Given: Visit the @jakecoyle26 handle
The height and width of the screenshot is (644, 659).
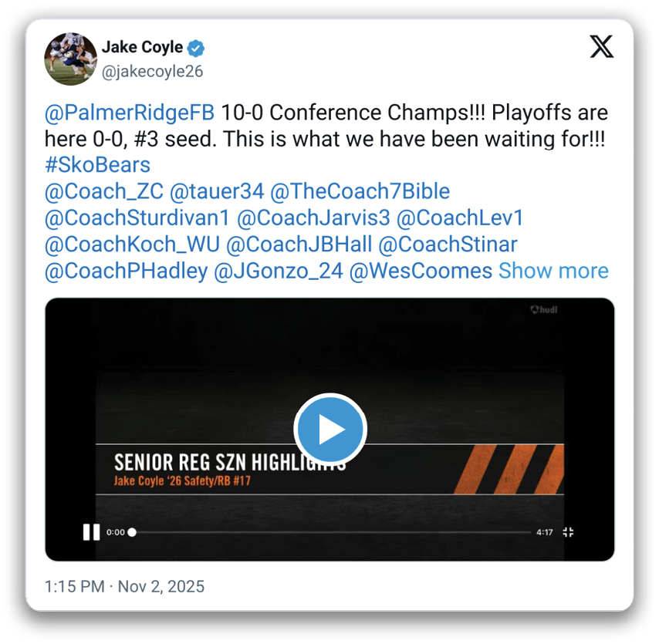Looking at the screenshot, I should (x=152, y=71).
